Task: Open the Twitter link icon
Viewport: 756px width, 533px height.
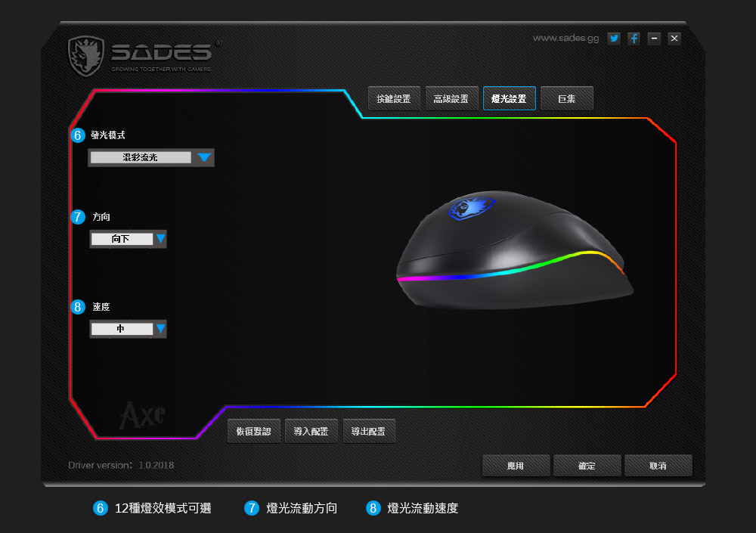Action: [614, 38]
